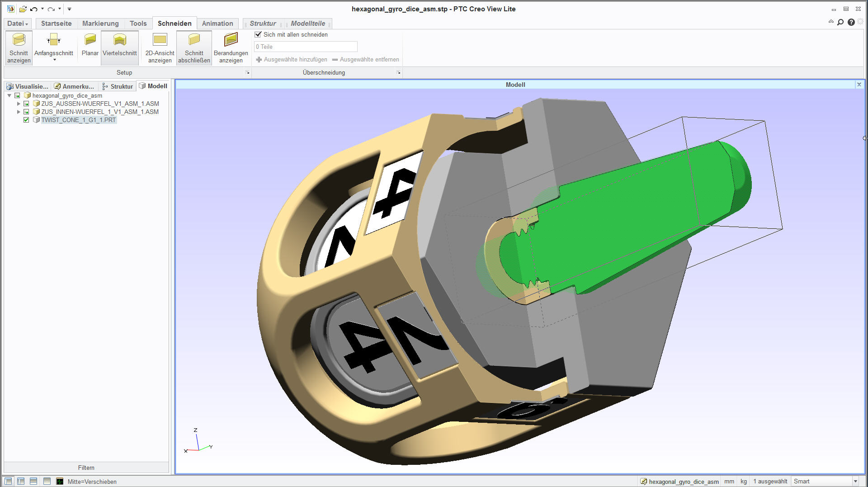Select the Schneiden ribbon tab

point(175,24)
